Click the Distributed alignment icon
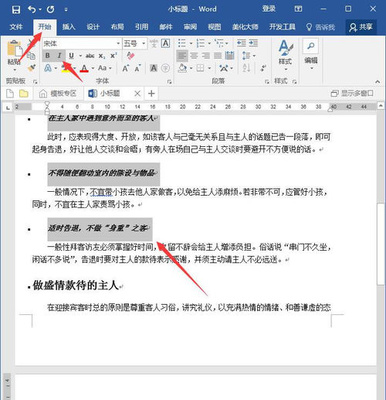This screenshot has height=400, width=386. tap(229, 55)
